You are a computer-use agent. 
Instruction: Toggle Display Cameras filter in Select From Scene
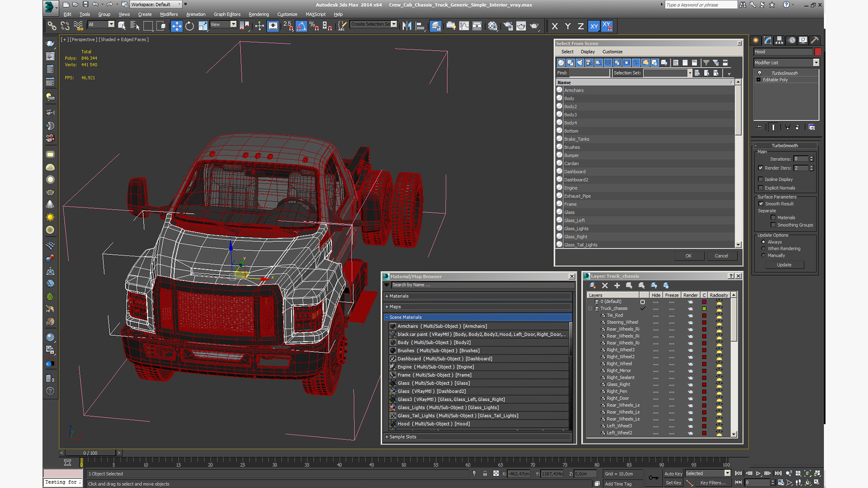click(x=589, y=63)
